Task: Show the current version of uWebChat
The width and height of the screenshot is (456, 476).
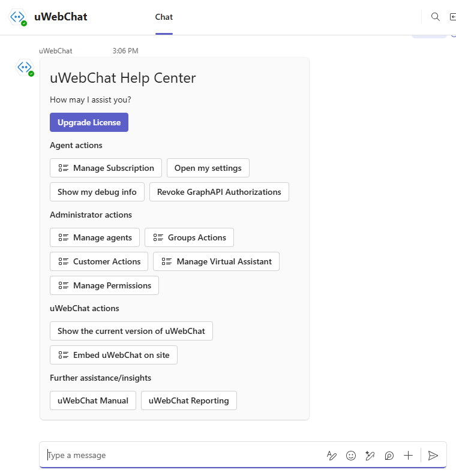Action: [131, 331]
